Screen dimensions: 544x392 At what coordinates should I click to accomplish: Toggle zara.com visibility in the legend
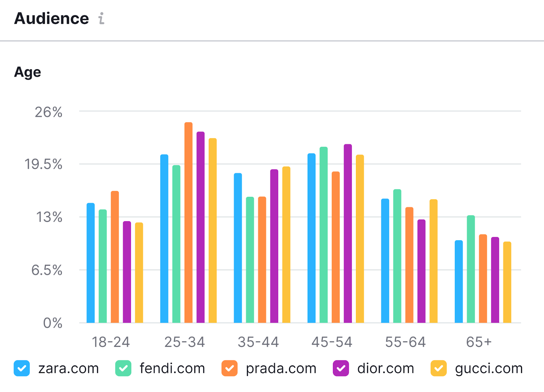coord(21,368)
